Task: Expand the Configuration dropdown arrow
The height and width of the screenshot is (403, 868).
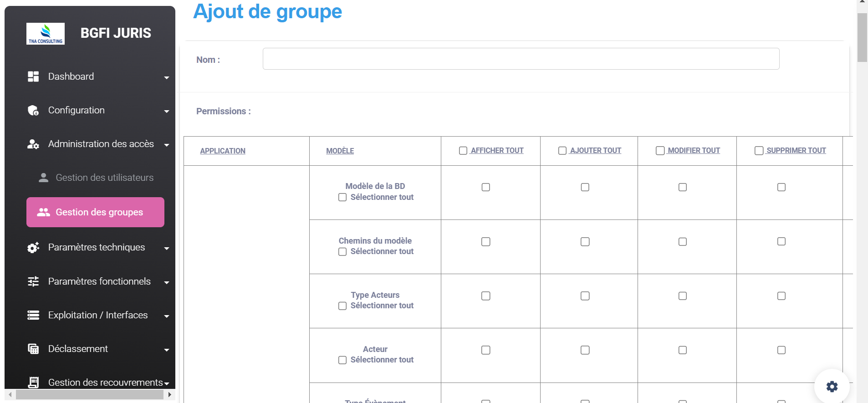Action: coord(167,112)
